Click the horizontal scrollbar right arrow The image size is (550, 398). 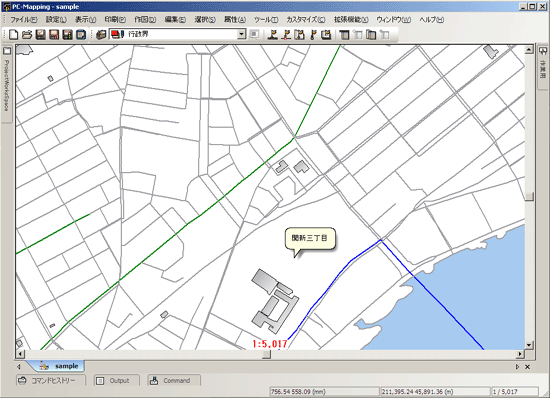click(x=520, y=354)
